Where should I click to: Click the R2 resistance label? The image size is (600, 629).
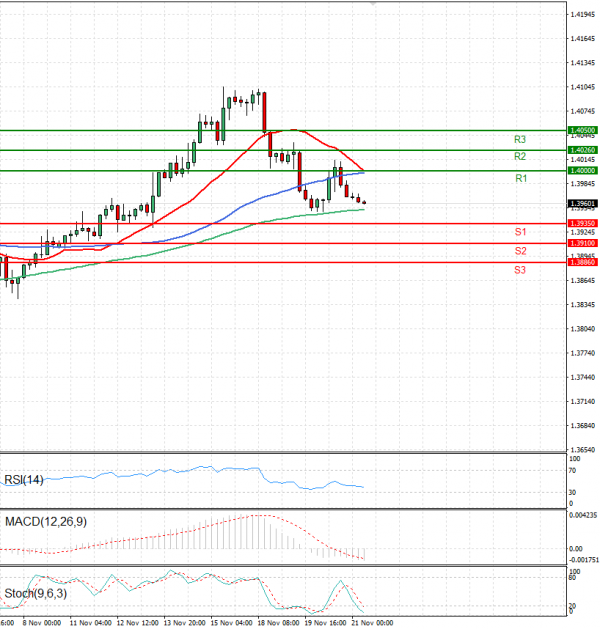(519, 156)
